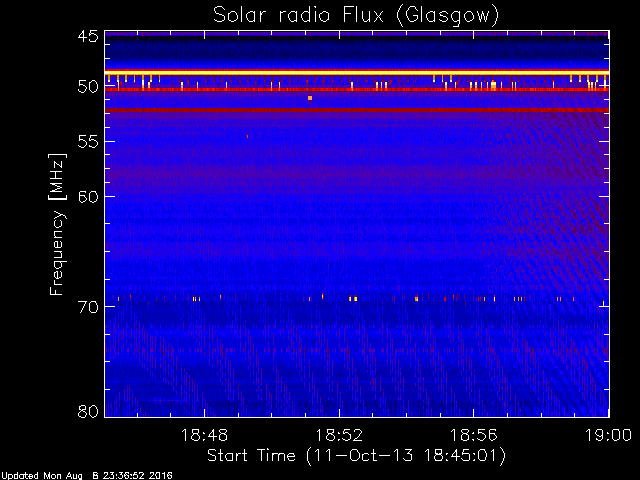Image resolution: width=640 pixels, height=480 pixels.
Task: Click the 70 frequency tick label
Action: (88, 307)
